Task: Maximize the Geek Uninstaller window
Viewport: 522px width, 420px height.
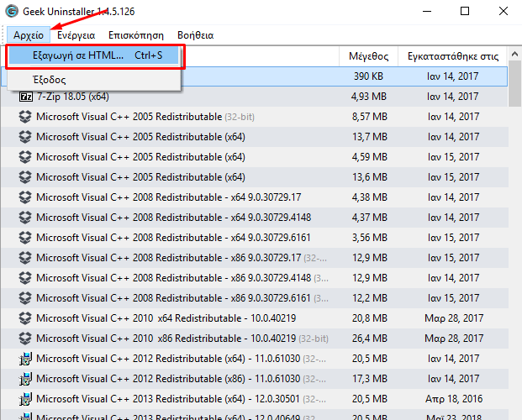Action: pos(465,11)
